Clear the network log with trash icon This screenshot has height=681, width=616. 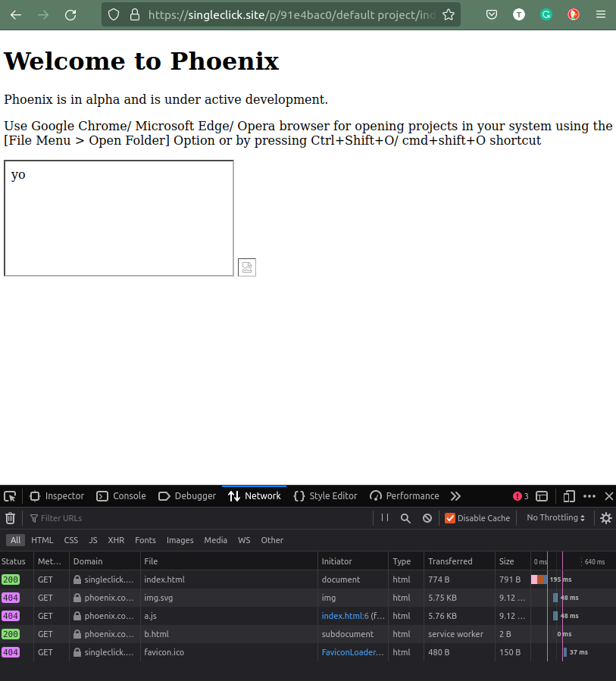[11, 518]
